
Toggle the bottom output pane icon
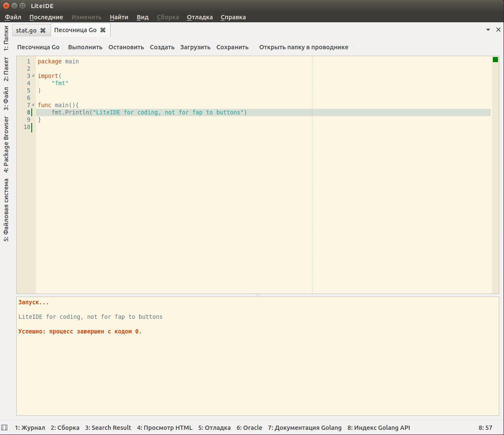4,428
